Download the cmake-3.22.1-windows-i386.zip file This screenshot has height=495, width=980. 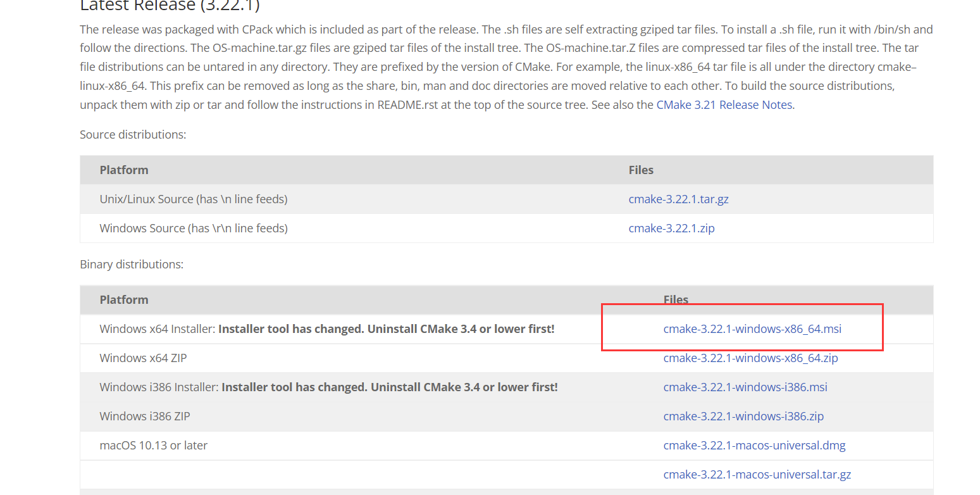[x=743, y=417]
